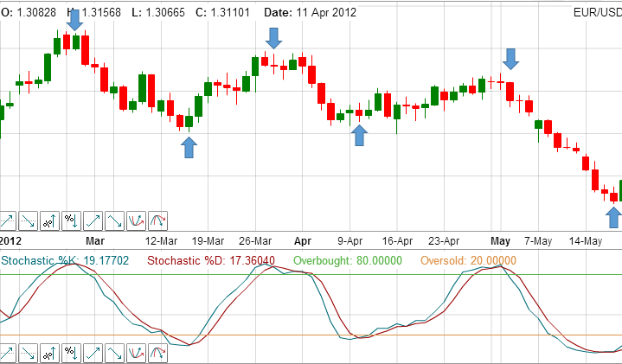Image resolution: width=622 pixels, height=364 pixels.
Task: Choose solid uptrend arrow icon in price chart toolbar
Action: 93,220
